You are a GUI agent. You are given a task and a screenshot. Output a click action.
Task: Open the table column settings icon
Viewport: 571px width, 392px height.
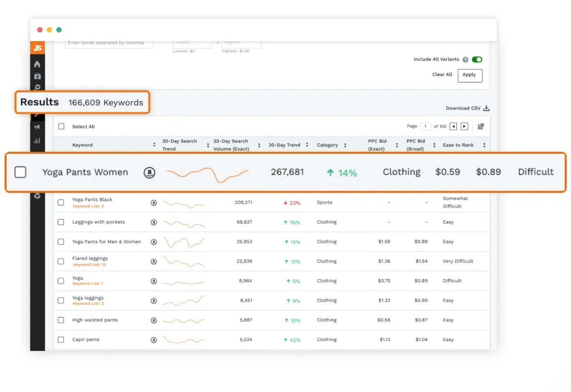481,126
